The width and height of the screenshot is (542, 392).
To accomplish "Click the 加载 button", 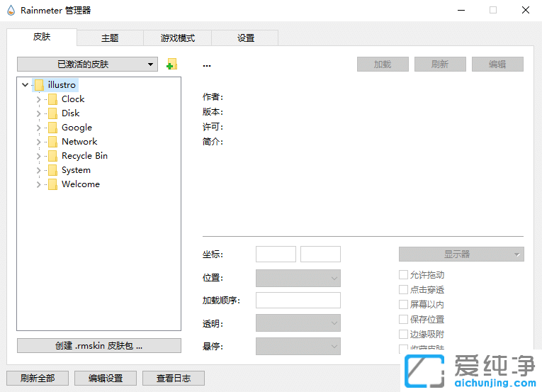I will click(x=383, y=65).
